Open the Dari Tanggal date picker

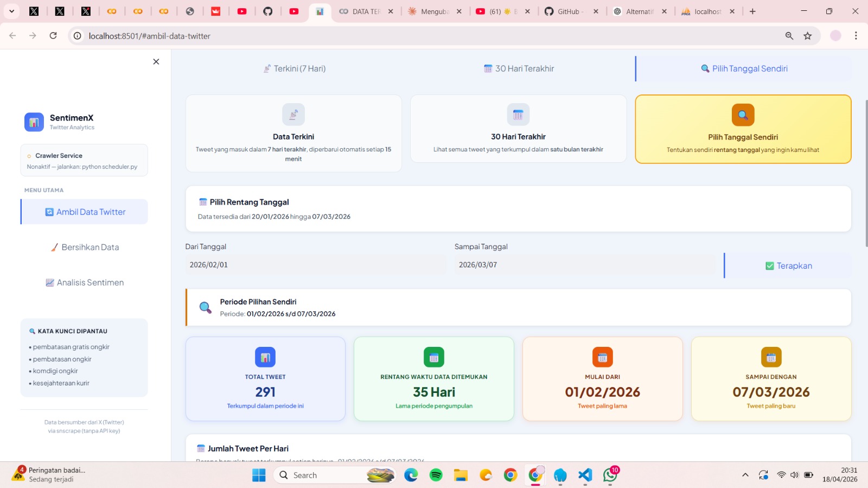(316, 265)
